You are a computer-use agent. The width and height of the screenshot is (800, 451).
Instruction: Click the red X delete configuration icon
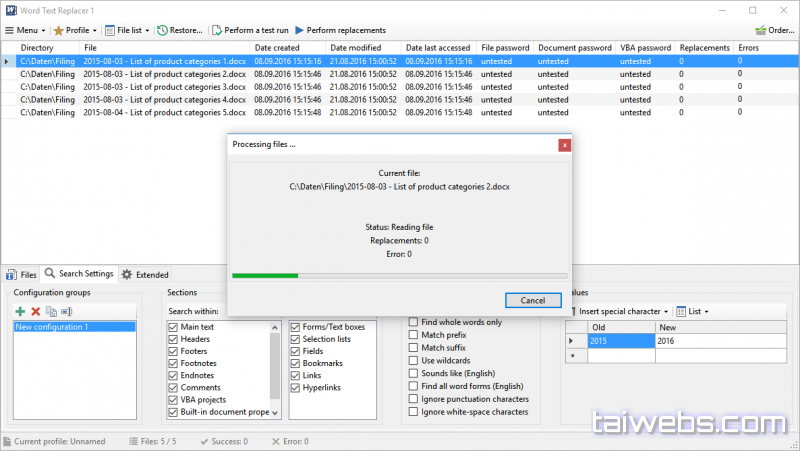36,312
